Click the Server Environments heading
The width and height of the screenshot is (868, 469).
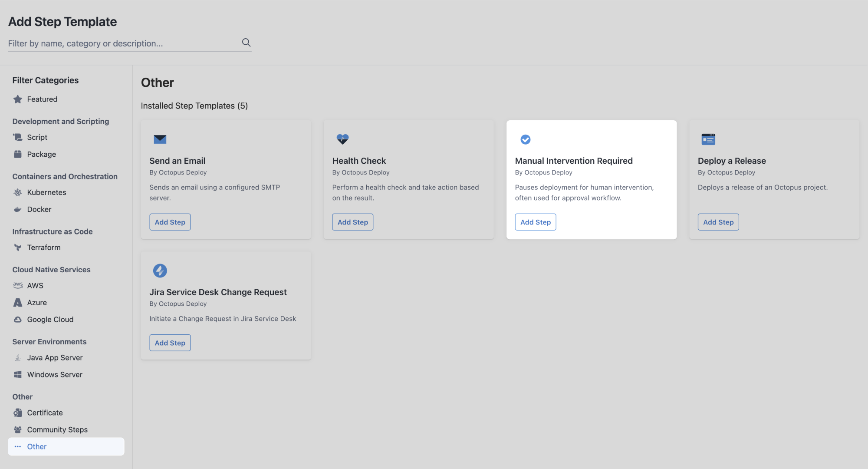(49, 342)
